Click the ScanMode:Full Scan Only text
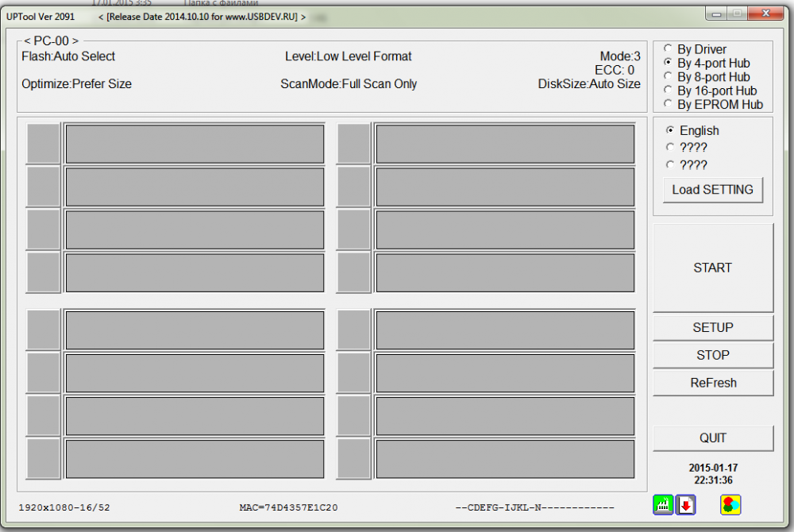Viewport: 794px width, 532px height. (349, 84)
